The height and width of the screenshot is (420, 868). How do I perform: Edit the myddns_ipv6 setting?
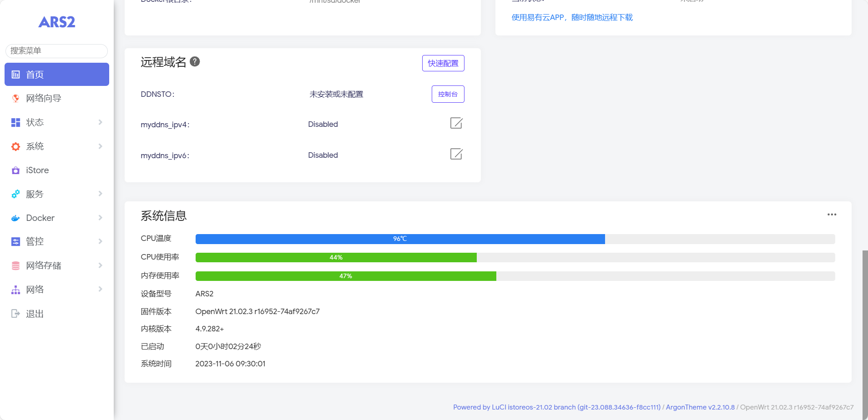click(456, 154)
